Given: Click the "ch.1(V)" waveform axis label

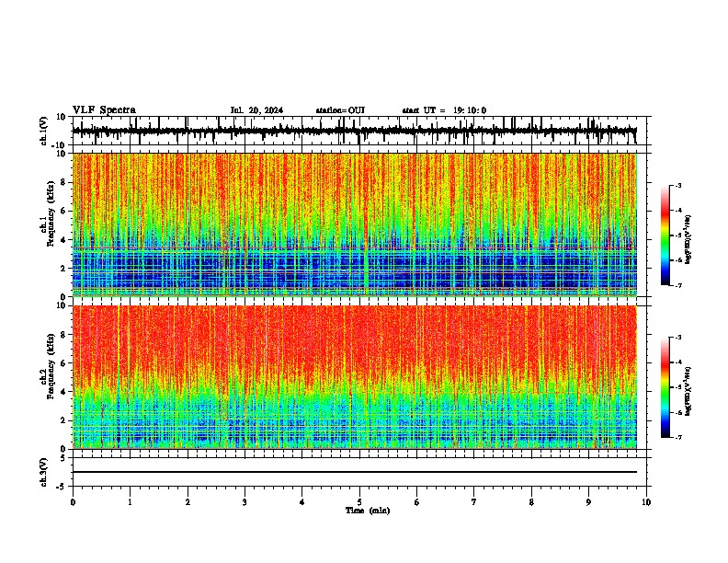Looking at the screenshot, I should pyautogui.click(x=43, y=131).
